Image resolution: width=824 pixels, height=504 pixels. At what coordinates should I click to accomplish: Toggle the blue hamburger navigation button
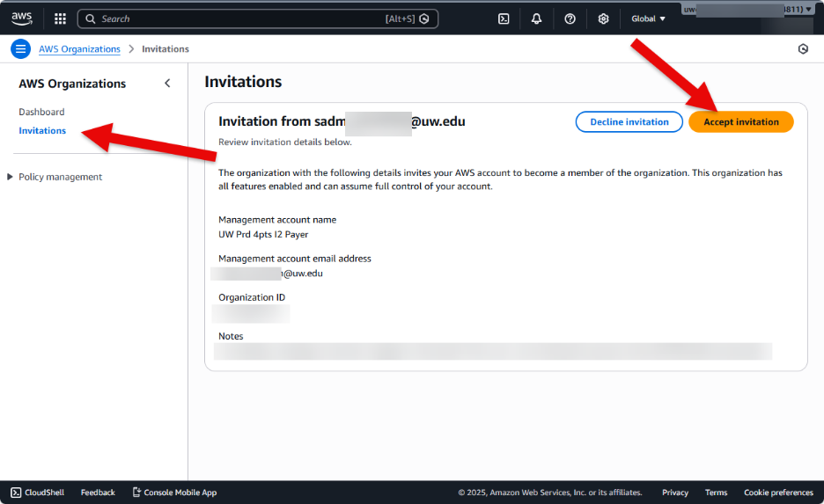pyautogui.click(x=20, y=49)
